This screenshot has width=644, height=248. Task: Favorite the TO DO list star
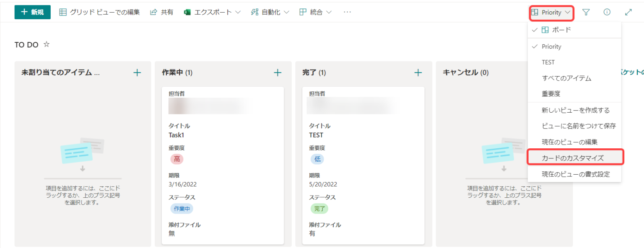47,44
